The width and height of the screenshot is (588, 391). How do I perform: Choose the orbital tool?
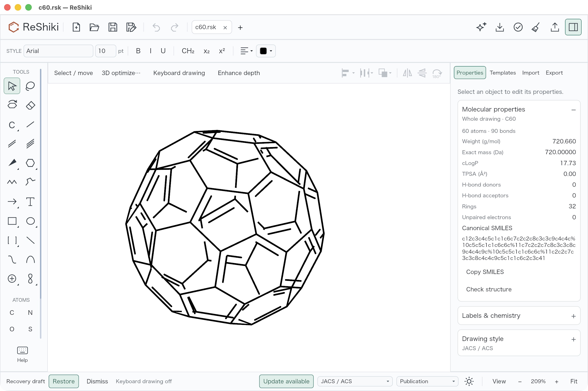pos(30,279)
